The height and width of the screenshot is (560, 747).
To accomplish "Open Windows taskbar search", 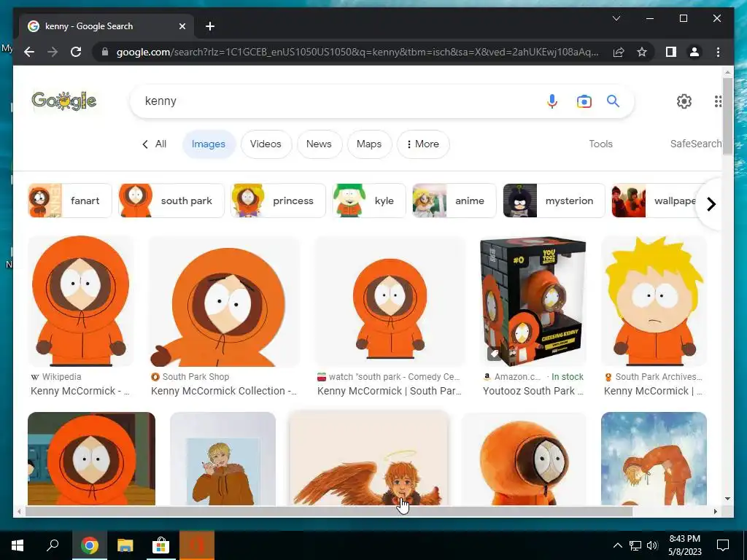I will tap(53, 545).
